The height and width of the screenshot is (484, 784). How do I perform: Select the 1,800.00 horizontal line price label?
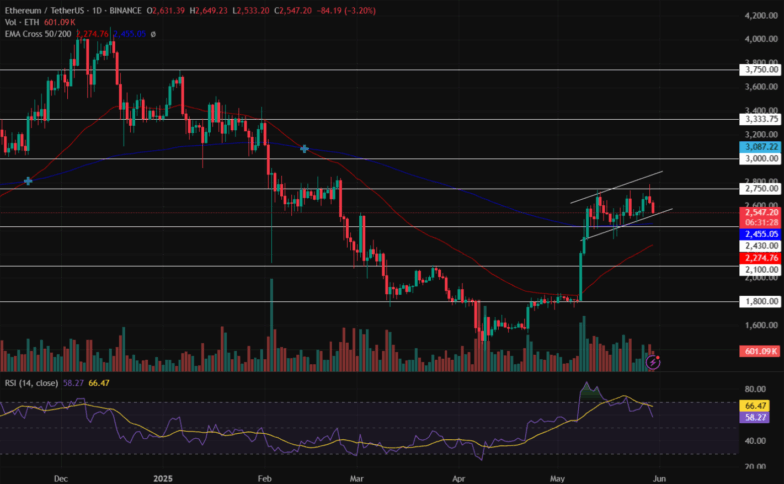click(760, 301)
